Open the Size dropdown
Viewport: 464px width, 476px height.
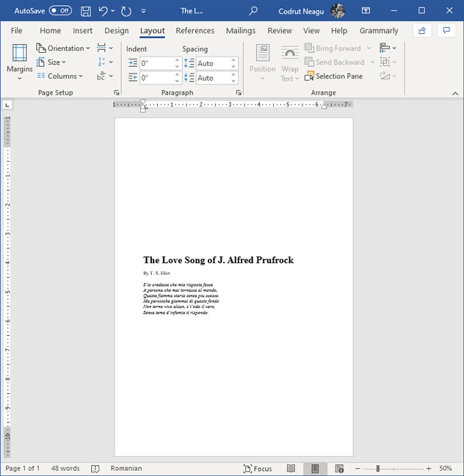click(51, 62)
